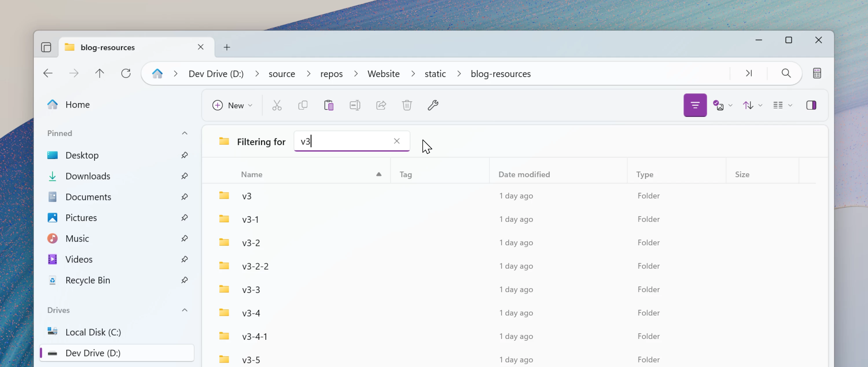The height and width of the screenshot is (367, 868).
Task: Select the blog-resources tab
Action: click(108, 47)
